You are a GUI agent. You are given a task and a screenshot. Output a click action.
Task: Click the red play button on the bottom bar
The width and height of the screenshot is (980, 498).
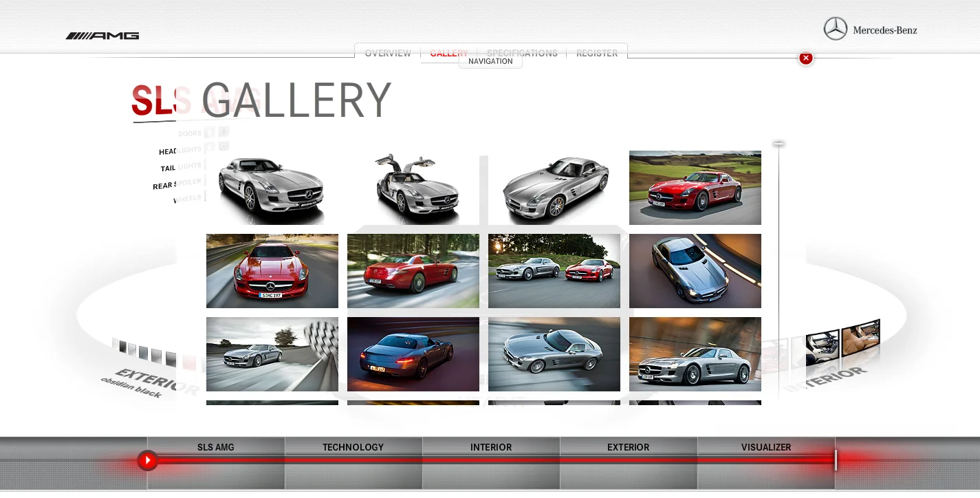click(147, 460)
